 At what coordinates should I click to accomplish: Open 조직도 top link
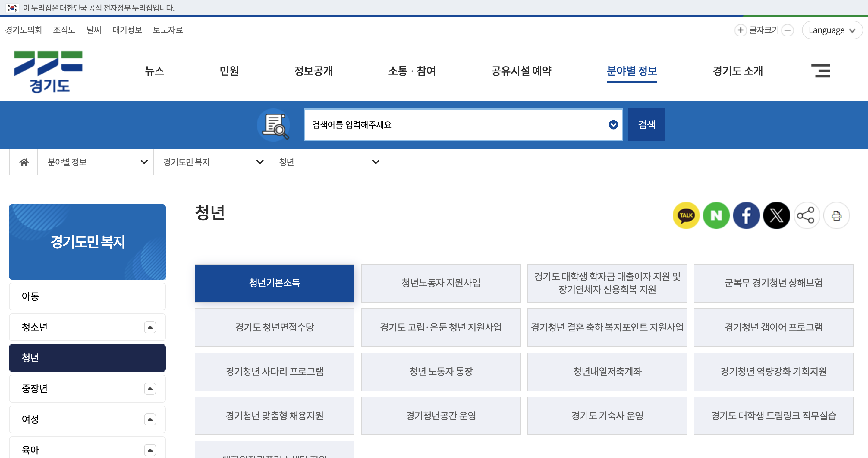coord(64,30)
